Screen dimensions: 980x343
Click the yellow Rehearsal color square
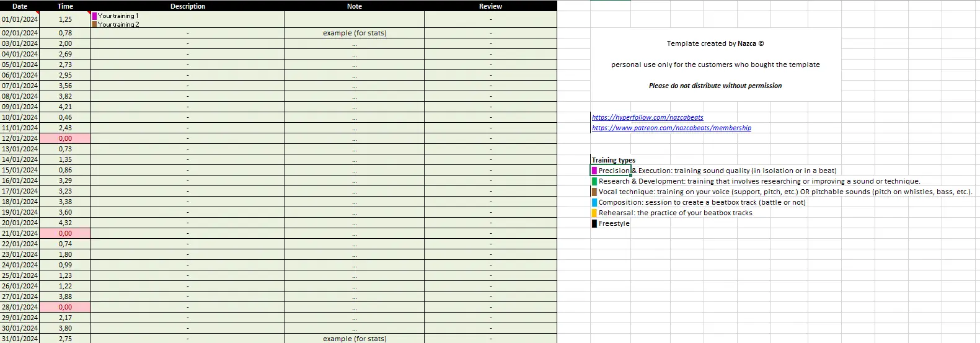pyautogui.click(x=594, y=213)
